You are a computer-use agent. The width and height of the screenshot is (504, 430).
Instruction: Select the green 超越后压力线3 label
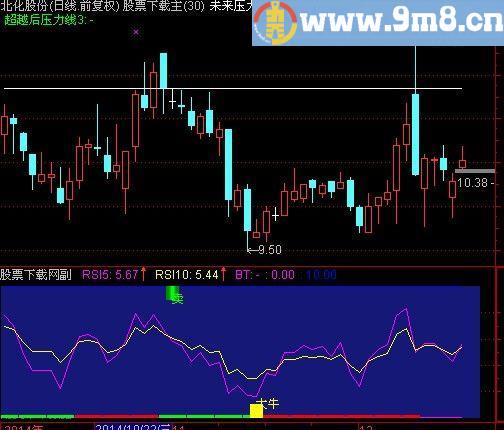click(x=48, y=20)
